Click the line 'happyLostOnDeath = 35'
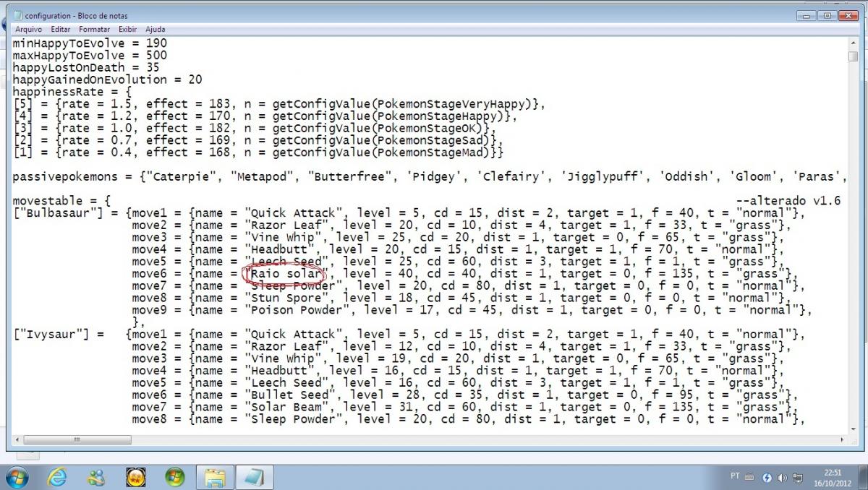The height and width of the screenshot is (490, 868). pyautogui.click(x=86, y=68)
